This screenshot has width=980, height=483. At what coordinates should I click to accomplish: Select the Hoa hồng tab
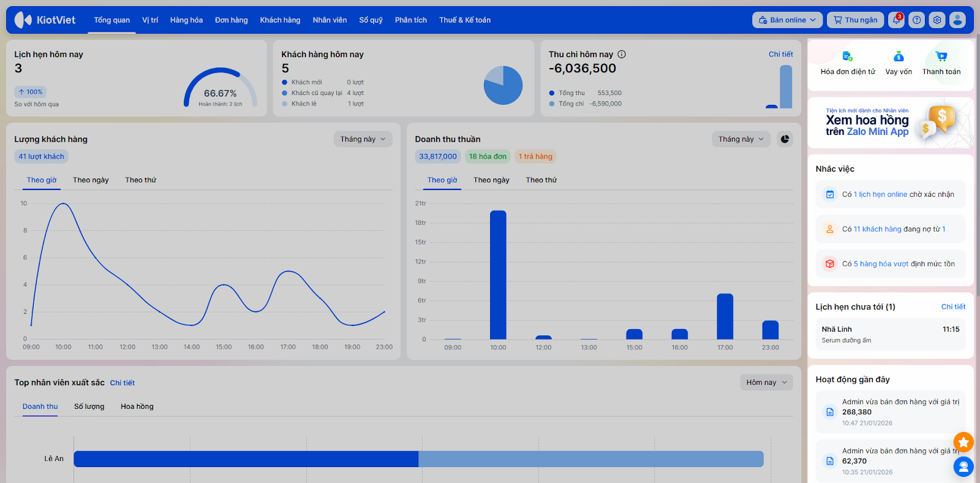click(x=137, y=406)
